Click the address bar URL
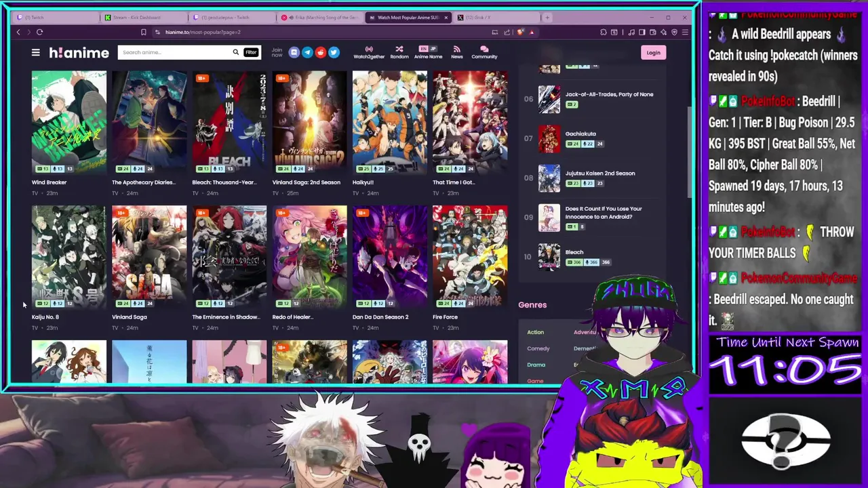 203,32
